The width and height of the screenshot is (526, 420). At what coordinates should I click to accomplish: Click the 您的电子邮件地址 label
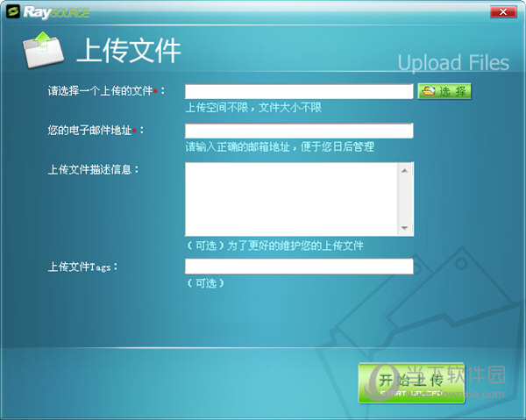[x=96, y=130]
